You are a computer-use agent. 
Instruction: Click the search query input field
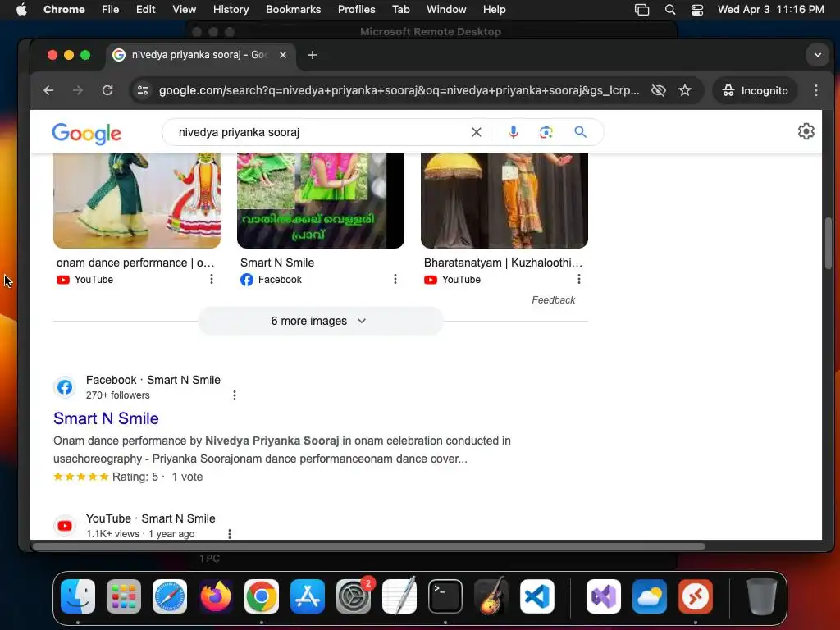pos(319,132)
